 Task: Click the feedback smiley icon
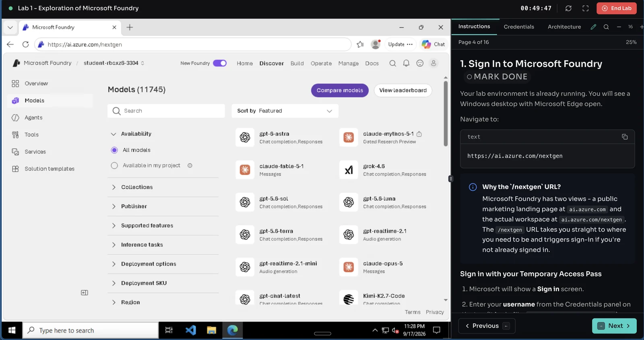point(420,63)
